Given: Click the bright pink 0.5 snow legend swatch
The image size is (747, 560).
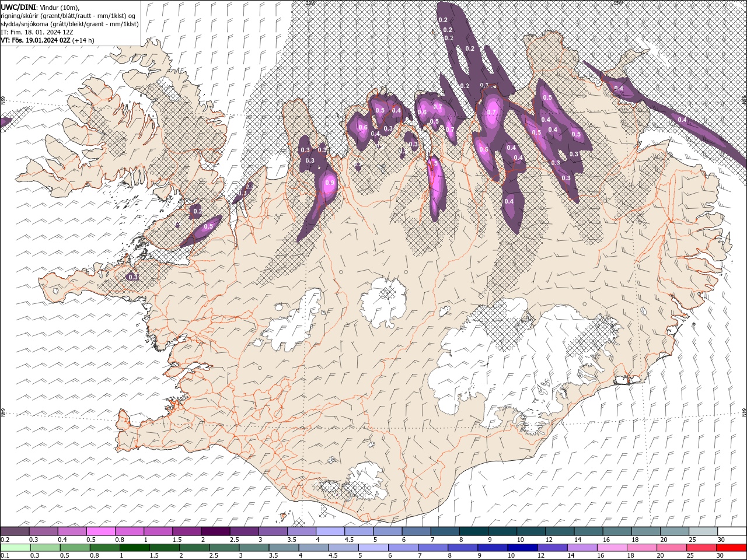Looking at the screenshot, I should (100, 531).
